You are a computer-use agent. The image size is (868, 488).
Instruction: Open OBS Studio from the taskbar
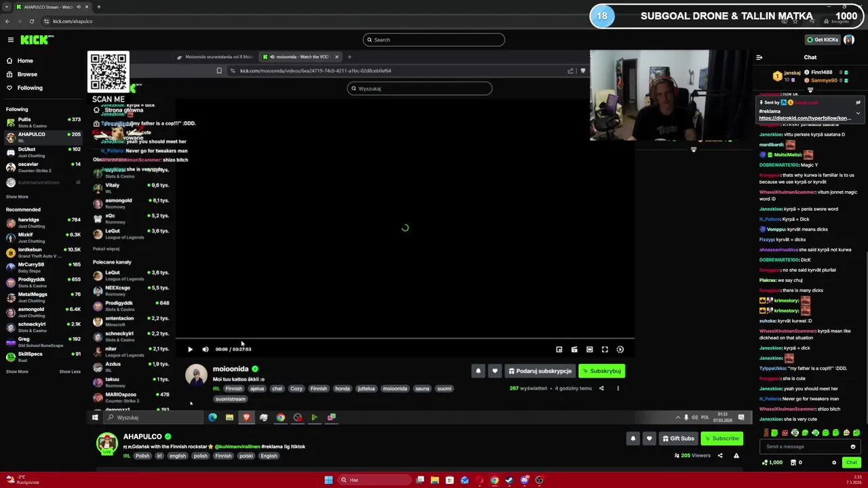(539, 480)
